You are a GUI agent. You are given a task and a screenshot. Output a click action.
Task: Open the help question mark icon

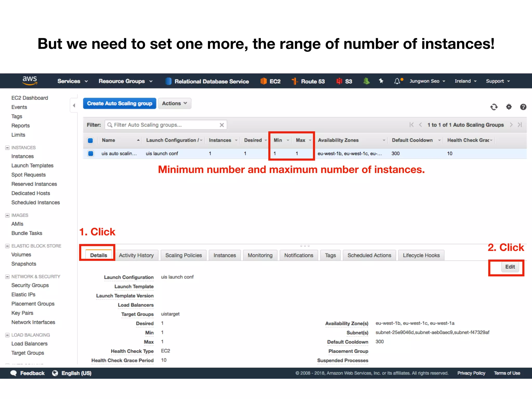pos(523,107)
